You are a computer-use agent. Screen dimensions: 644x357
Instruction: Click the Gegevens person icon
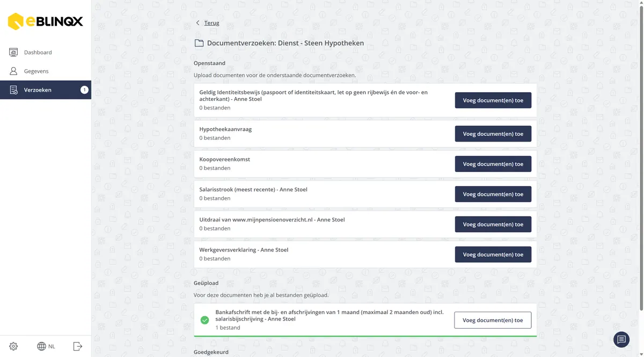(x=14, y=71)
